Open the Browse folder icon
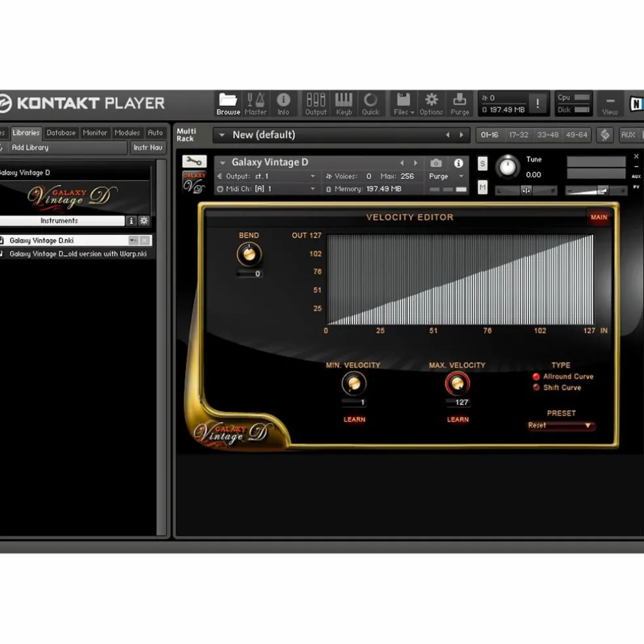 (x=228, y=103)
